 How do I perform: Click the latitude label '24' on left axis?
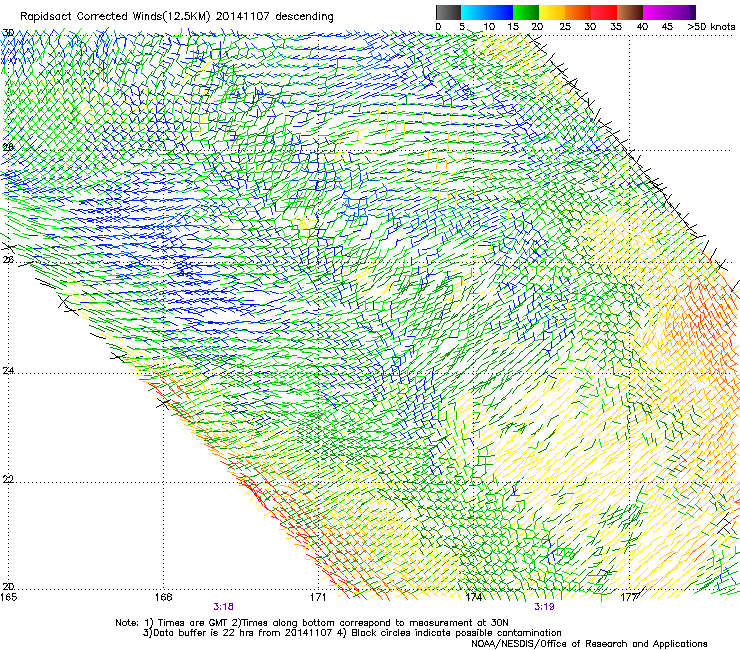point(8,371)
